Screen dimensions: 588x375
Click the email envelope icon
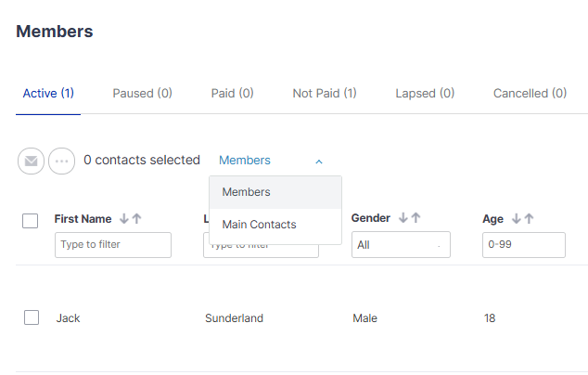(x=31, y=161)
